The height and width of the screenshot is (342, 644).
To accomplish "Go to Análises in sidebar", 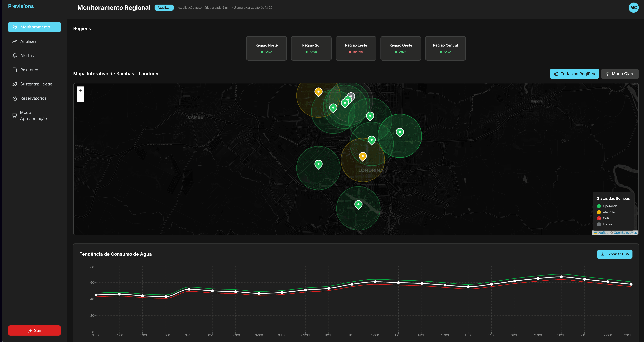I will pos(28,41).
